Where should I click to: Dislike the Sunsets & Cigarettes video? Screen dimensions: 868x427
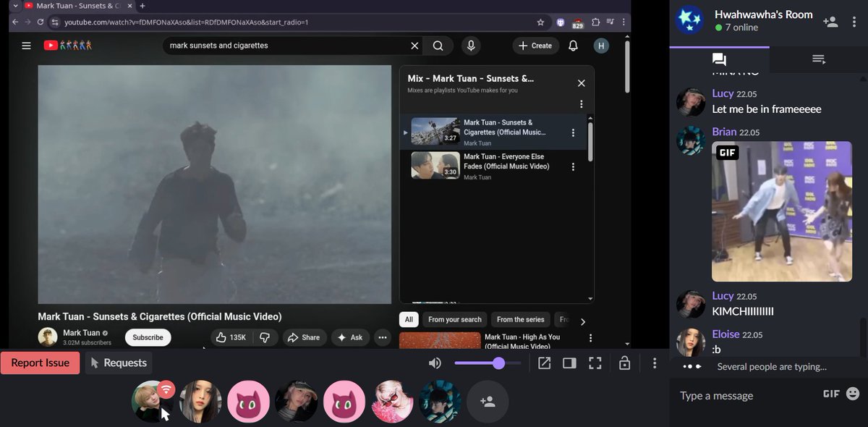point(265,337)
